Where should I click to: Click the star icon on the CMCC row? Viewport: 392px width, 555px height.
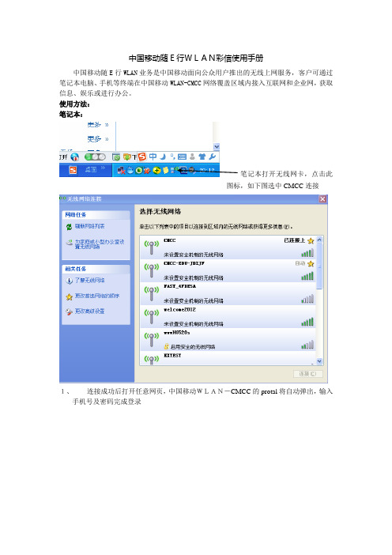[311, 241]
